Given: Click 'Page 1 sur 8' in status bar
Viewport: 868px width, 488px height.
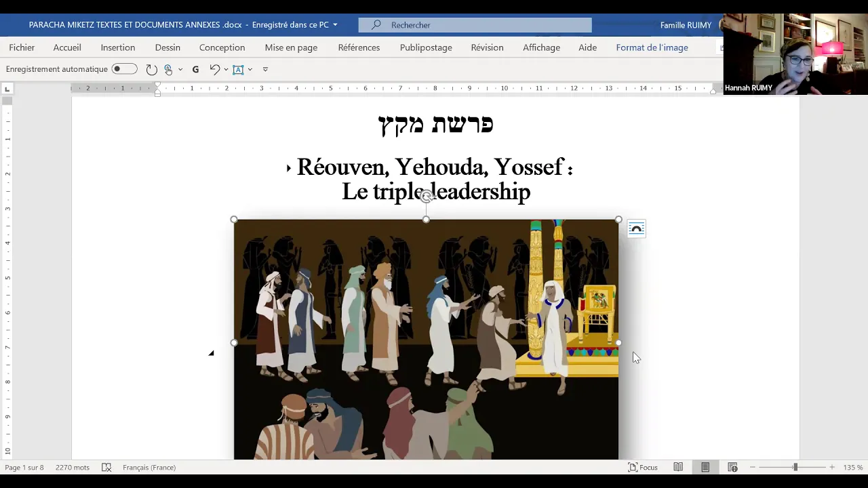Looking at the screenshot, I should tap(24, 468).
